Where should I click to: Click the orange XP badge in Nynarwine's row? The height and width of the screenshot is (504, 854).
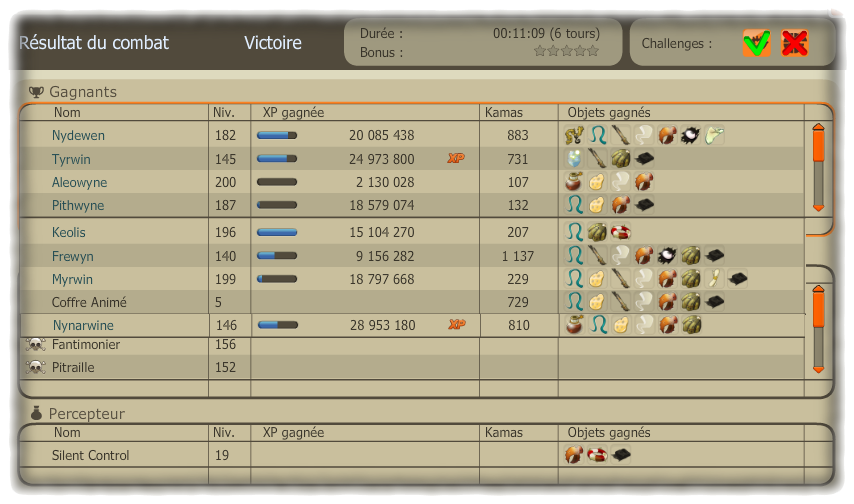point(457,325)
